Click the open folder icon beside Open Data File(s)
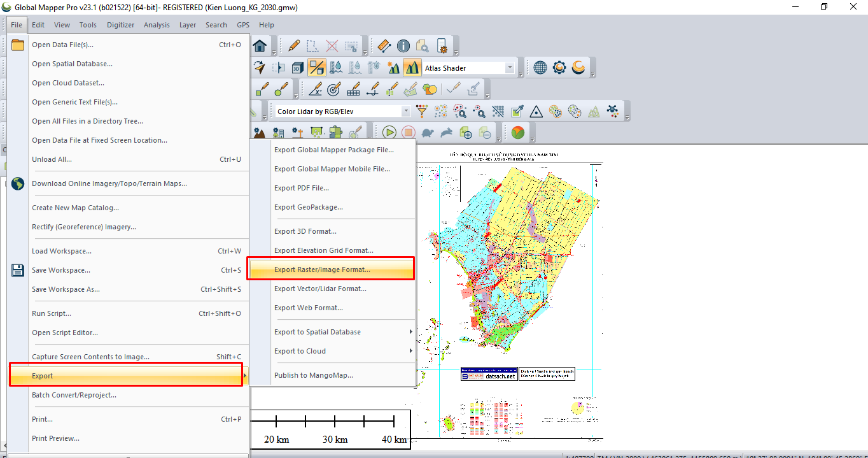The height and width of the screenshot is (458, 868). point(18,45)
